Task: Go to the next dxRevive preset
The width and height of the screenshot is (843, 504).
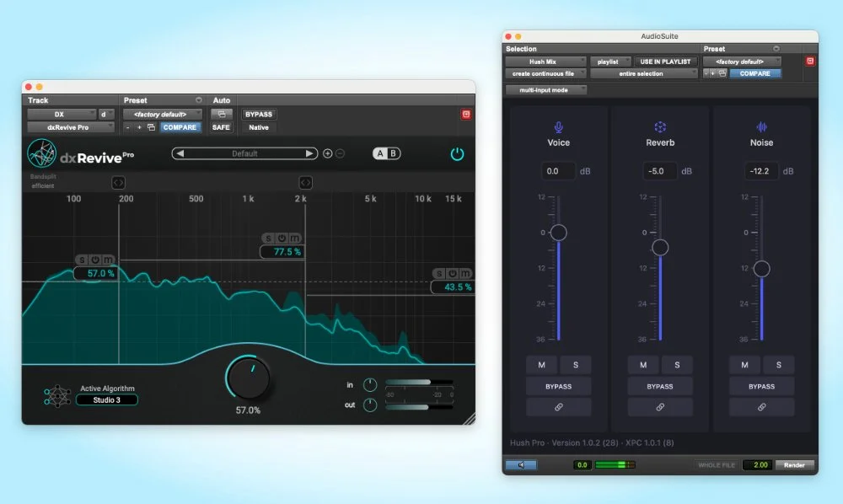Action: pyautogui.click(x=309, y=153)
